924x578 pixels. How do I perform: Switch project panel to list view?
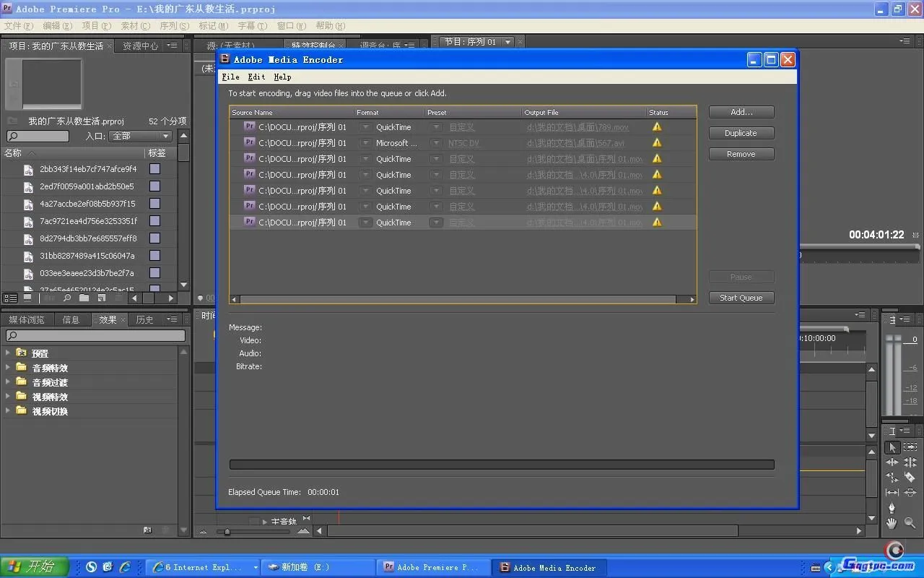(x=10, y=298)
